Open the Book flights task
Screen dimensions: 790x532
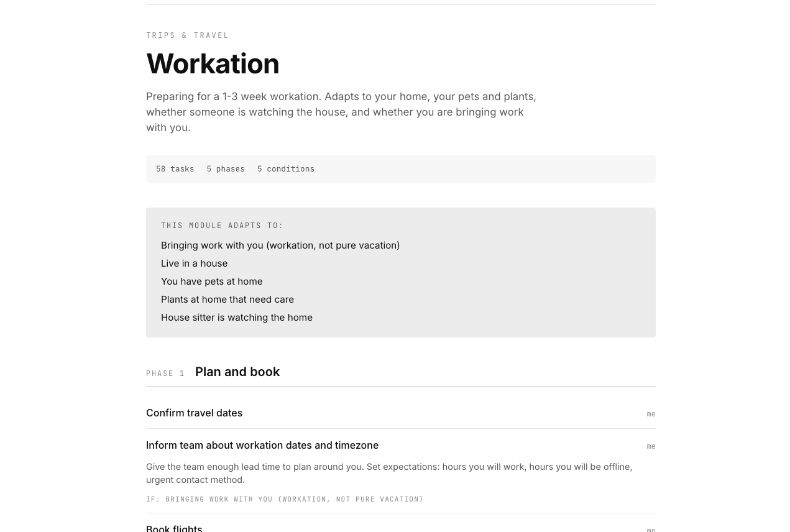coord(174,528)
